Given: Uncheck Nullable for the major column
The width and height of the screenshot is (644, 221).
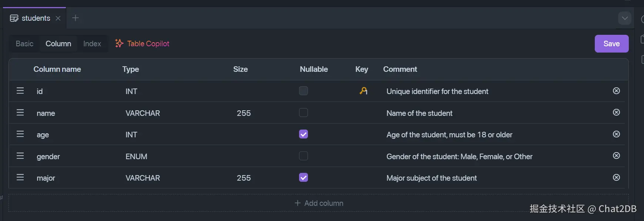Looking at the screenshot, I should point(303,178).
